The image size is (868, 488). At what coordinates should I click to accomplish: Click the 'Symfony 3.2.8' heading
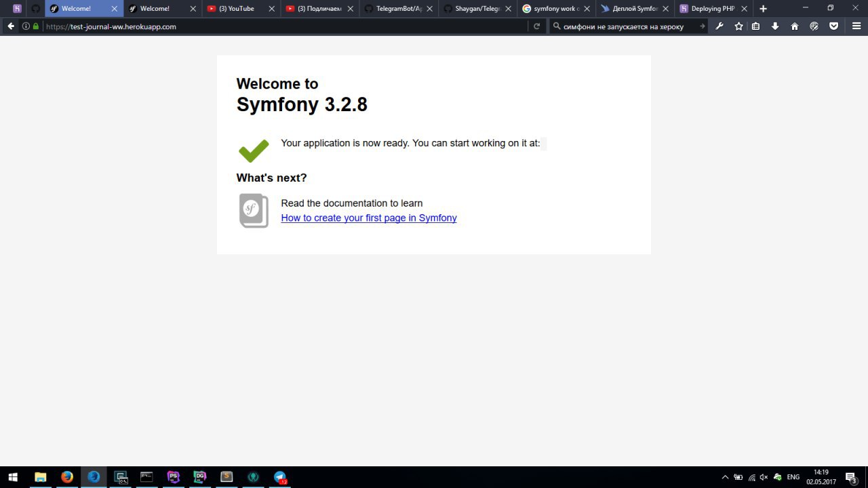302,104
